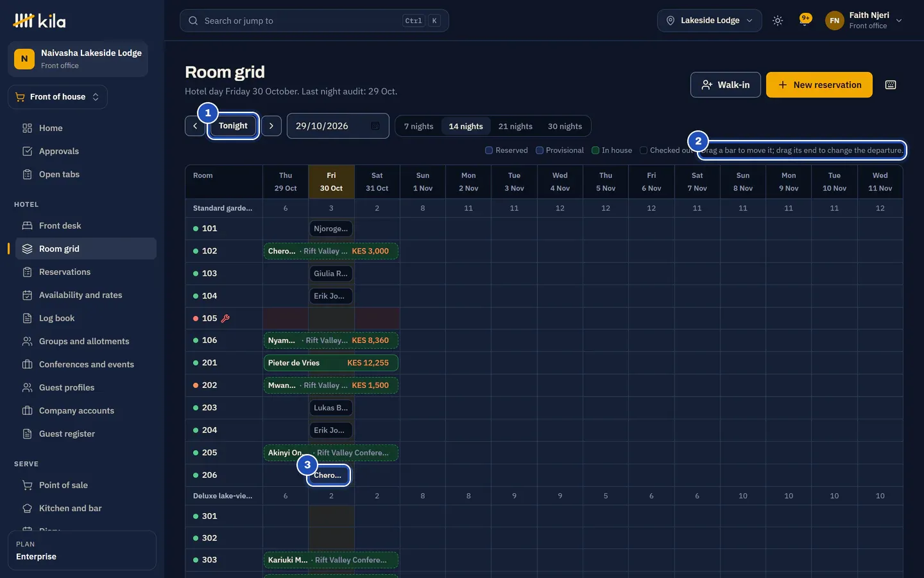Select Pieter de Vries booking in room 201
This screenshot has width=924, height=578.
[x=331, y=363]
